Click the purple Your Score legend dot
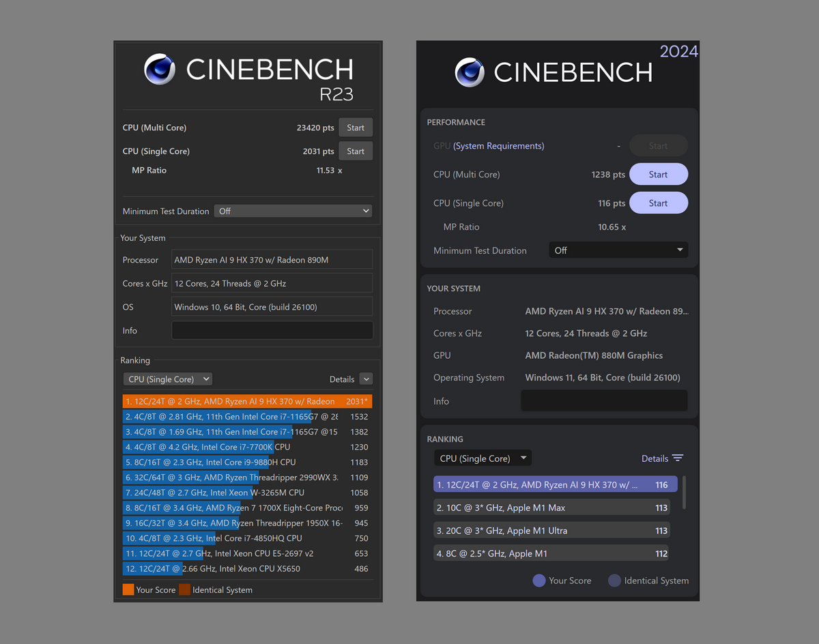The image size is (819, 644). click(x=539, y=581)
